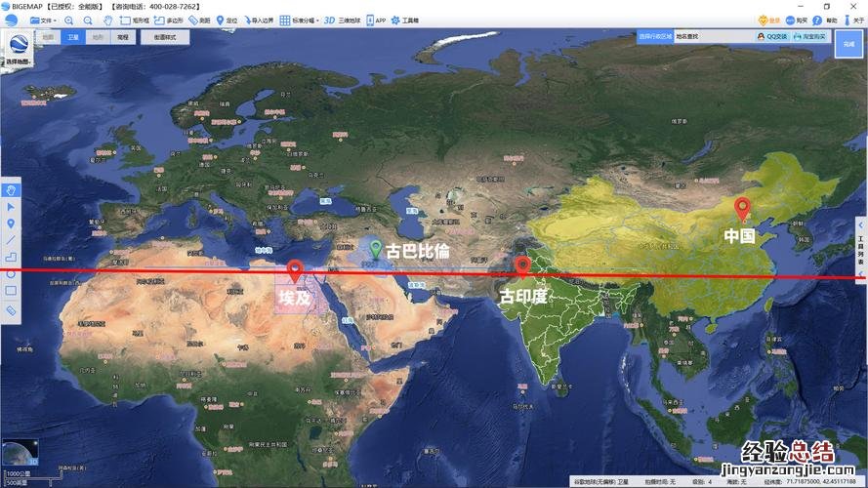This screenshot has height=488, width=868.
Task: Click the BIGEMAP globe logo in toolbar
Action: [x=11, y=20]
